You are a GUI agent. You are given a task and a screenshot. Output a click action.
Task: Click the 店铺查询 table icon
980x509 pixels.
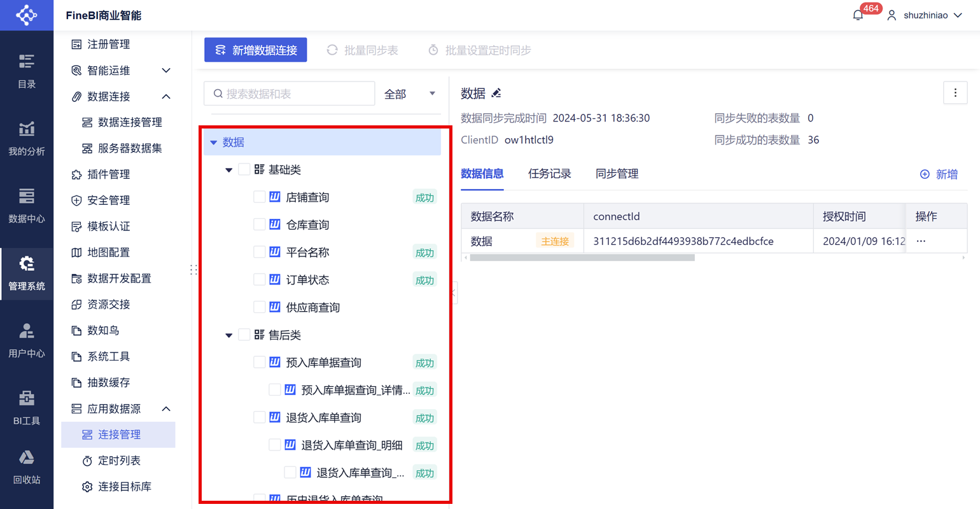click(x=275, y=197)
